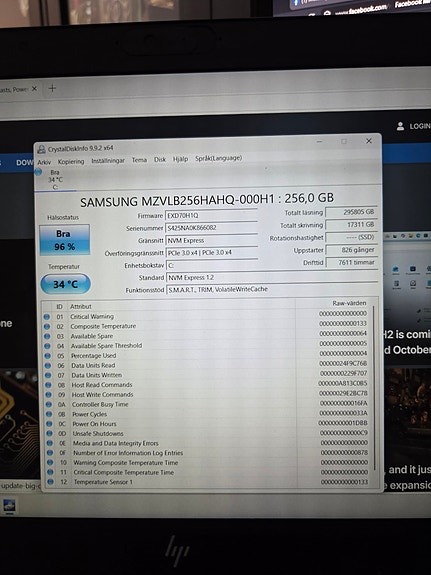Screen dimensions: 431x575
Task: Click the CrystalDiskInfo title bar icon
Action: click(x=42, y=149)
